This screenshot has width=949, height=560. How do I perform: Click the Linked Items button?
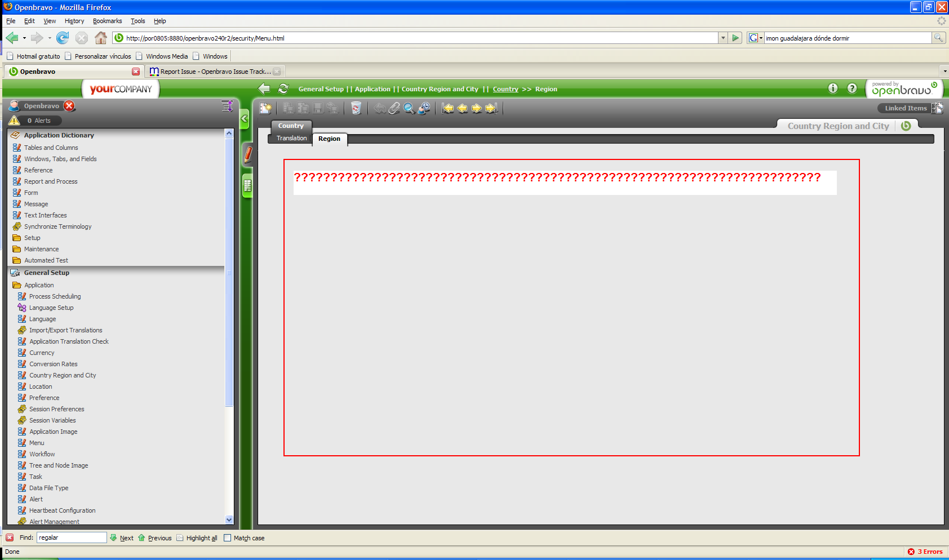pyautogui.click(x=905, y=108)
